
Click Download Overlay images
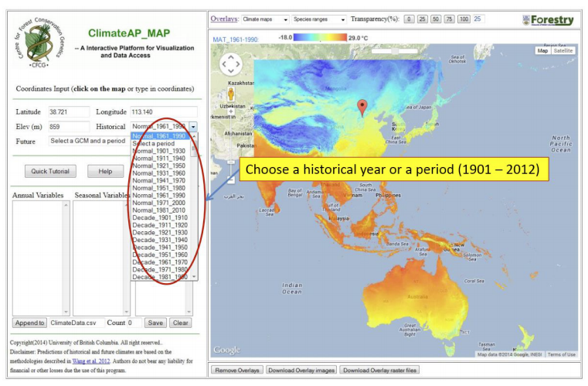pyautogui.click(x=301, y=371)
